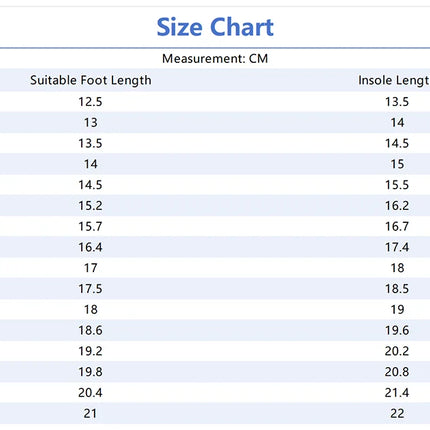Select foot length cell 13.5
430x430 pixels.
tap(90, 143)
